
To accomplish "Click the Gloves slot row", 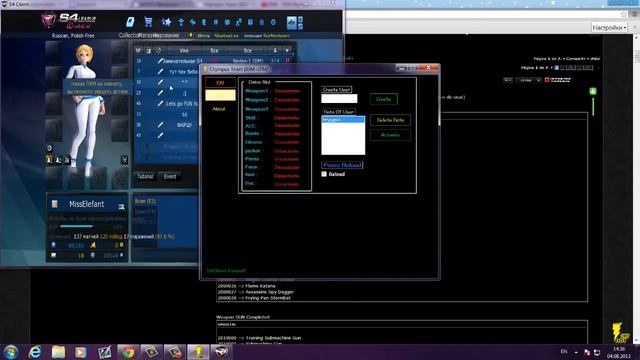I will tap(273, 142).
